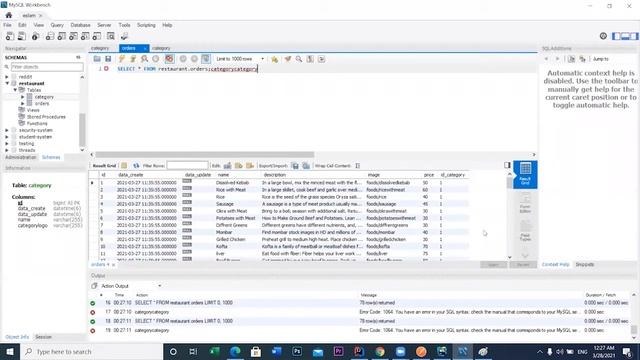Execute statement under cursor icon
Image resolution: width=640 pixels, height=360 pixels.
tap(133, 59)
